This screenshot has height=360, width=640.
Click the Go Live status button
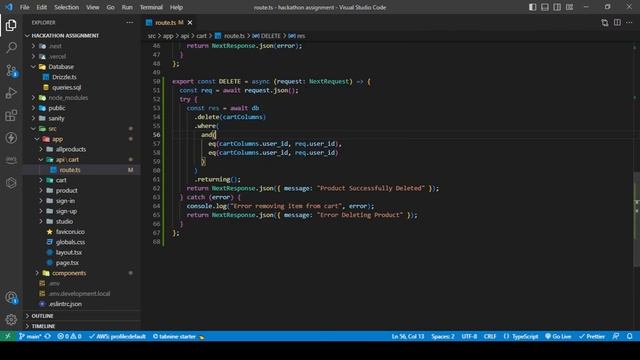pos(558,336)
